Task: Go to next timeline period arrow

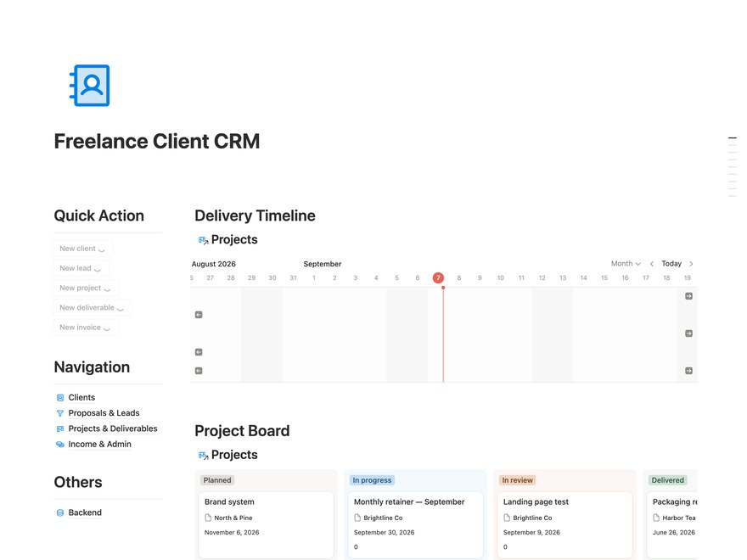Action: pyautogui.click(x=691, y=264)
